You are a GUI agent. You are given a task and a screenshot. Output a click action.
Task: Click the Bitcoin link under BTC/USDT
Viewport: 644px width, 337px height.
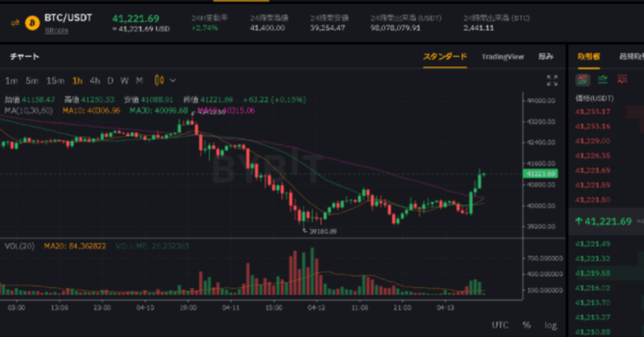pyautogui.click(x=56, y=30)
